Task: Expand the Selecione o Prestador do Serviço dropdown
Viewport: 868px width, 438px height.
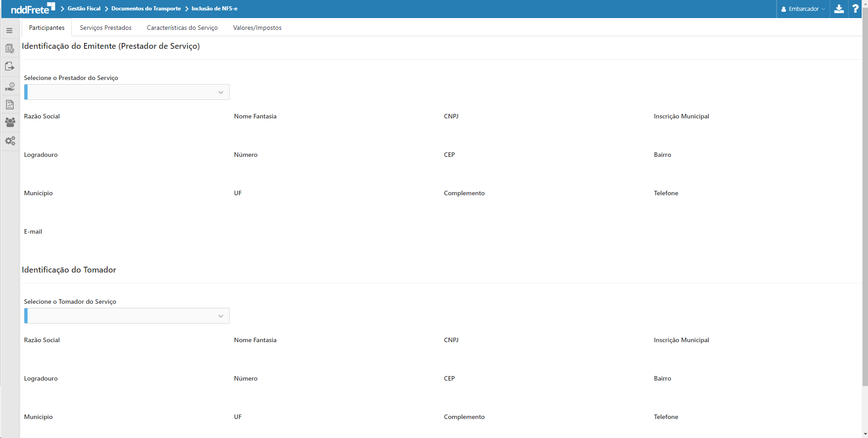Action: pyautogui.click(x=127, y=92)
